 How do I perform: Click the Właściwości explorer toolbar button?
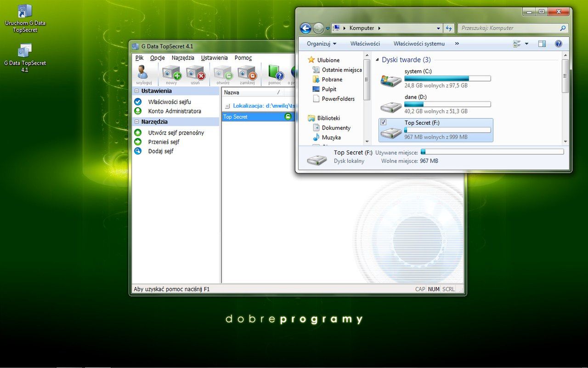point(365,44)
